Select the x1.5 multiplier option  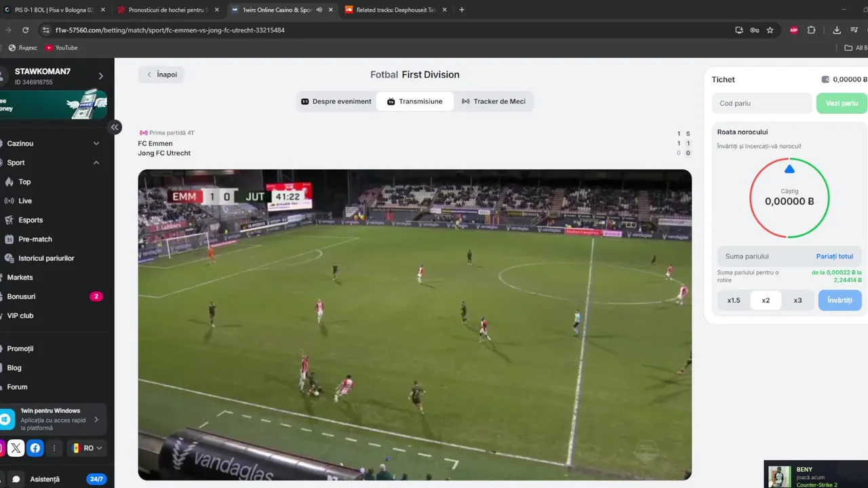(734, 300)
